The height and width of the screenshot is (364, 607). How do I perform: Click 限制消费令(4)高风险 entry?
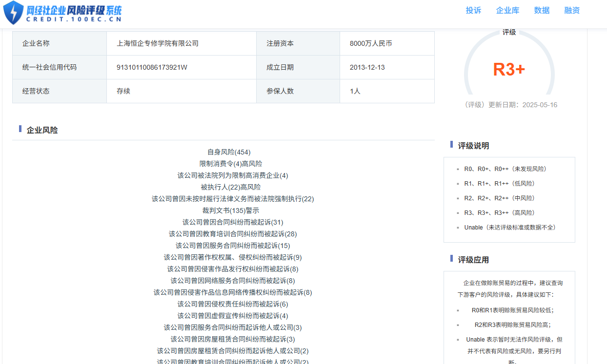(231, 164)
